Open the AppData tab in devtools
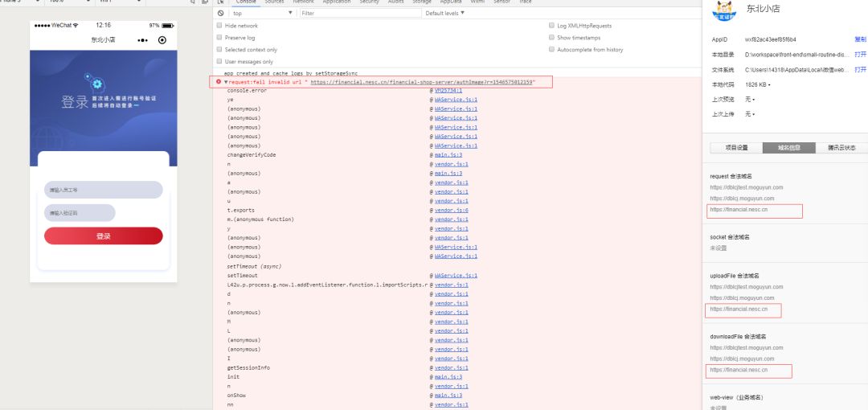868x410 pixels. (451, 2)
